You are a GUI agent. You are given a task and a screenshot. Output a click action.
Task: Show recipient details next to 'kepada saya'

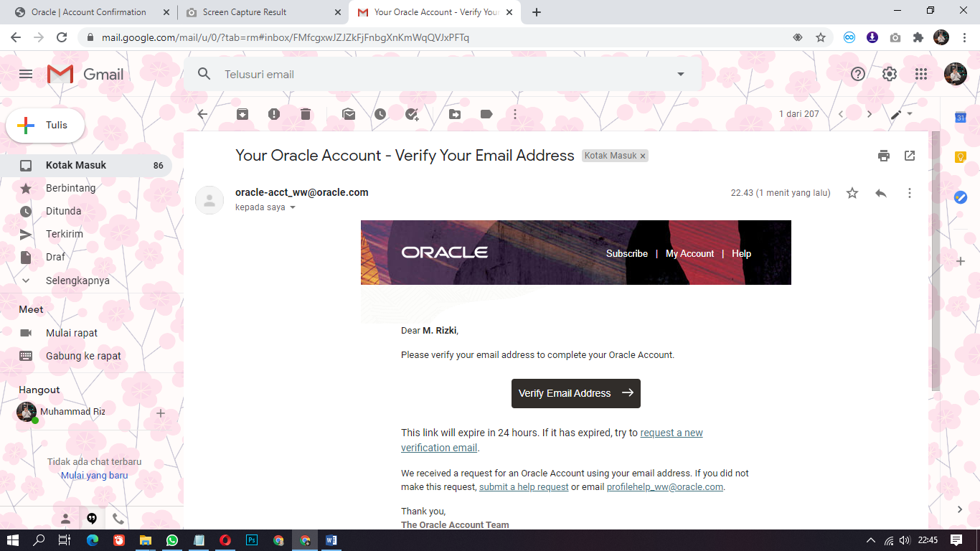tap(293, 207)
